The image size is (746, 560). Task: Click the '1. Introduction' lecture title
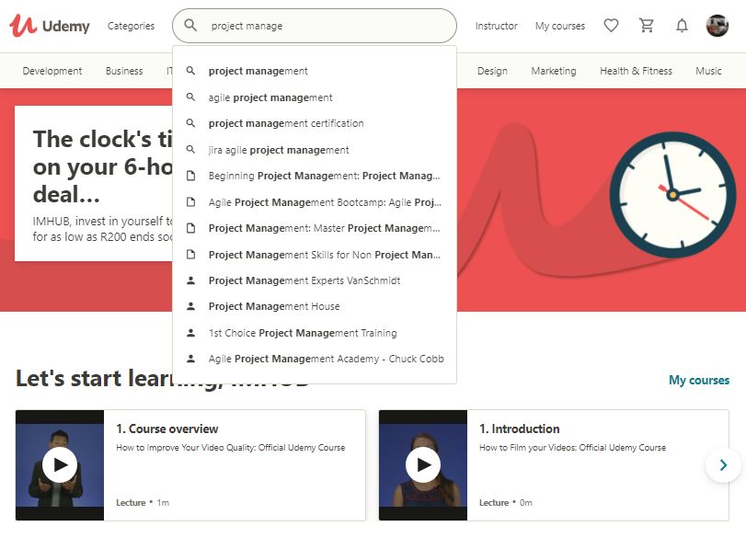pos(519,429)
